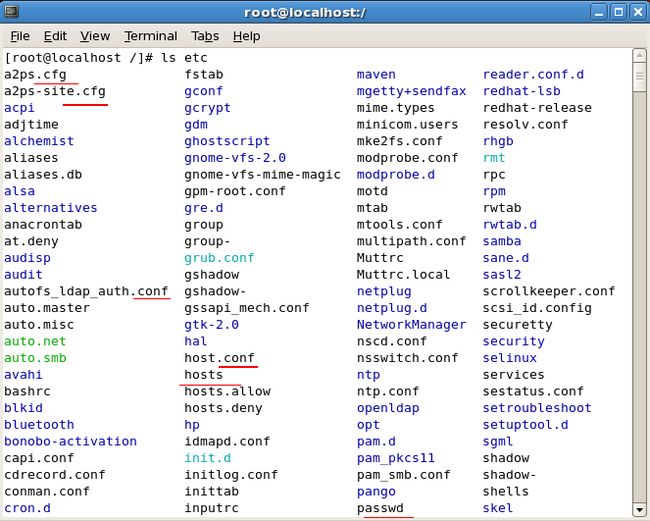Click the grub.conf entry
Image resolution: width=650 pixels, height=521 pixels.
click(x=219, y=258)
